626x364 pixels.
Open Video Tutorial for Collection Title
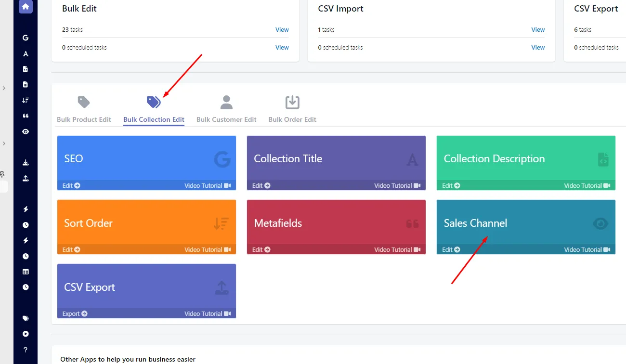coord(397,185)
